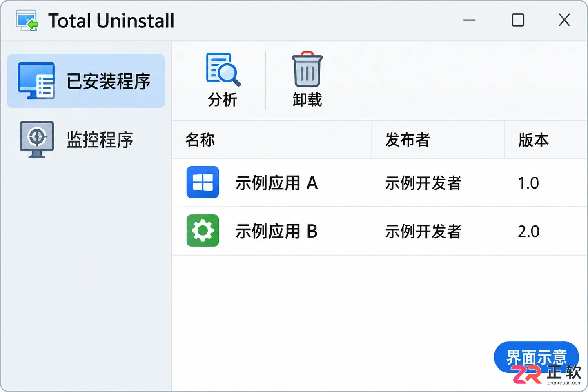Close the Total Uninstall window
The height and width of the screenshot is (392, 588).
click(564, 20)
